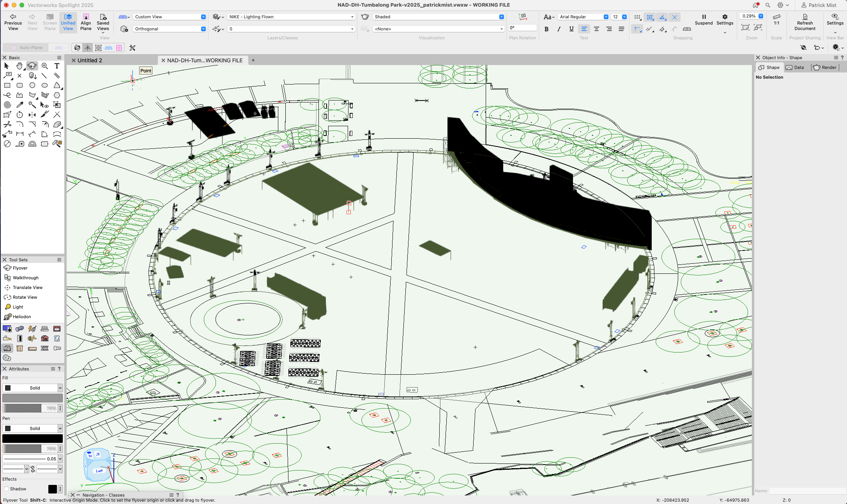The image size is (847, 504).
Task: Switch to the Untitled 2 document tab
Action: click(x=90, y=60)
